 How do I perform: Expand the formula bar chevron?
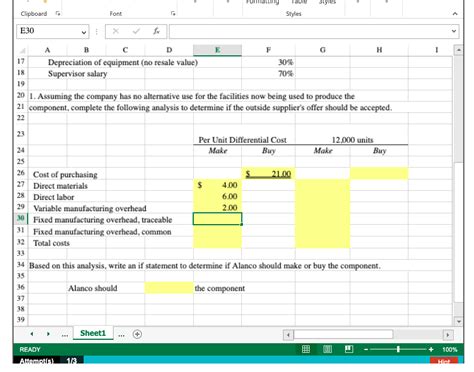(x=454, y=31)
